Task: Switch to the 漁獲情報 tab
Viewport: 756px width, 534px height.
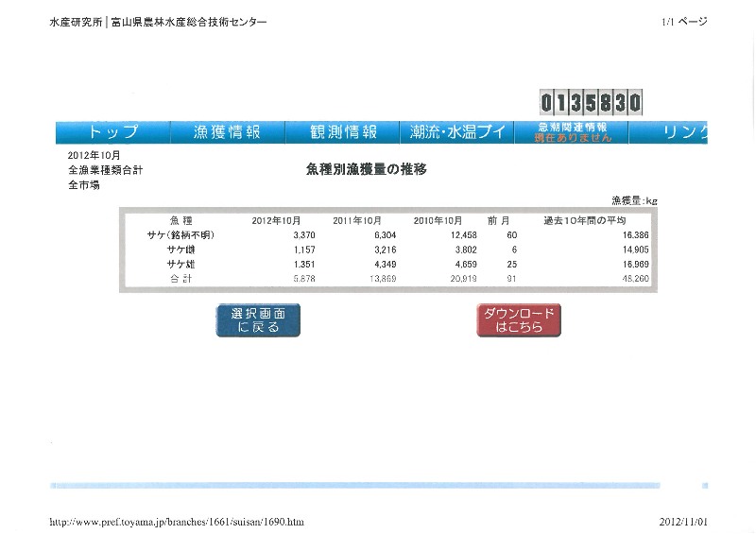Action: [227, 132]
